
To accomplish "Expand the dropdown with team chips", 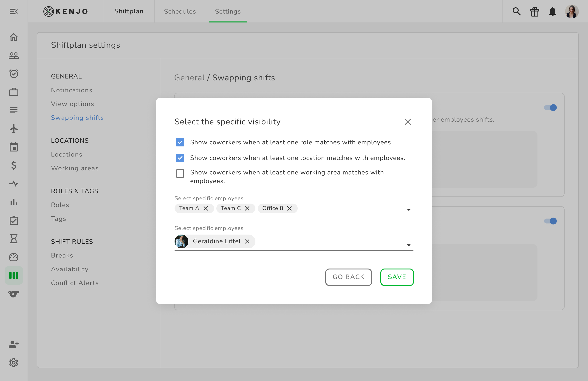I will [409, 210].
